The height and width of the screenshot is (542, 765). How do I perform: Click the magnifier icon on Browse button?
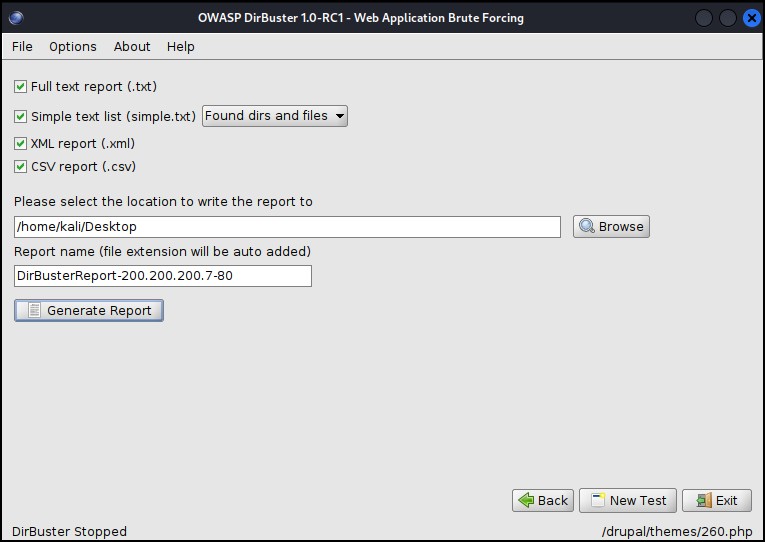[587, 226]
